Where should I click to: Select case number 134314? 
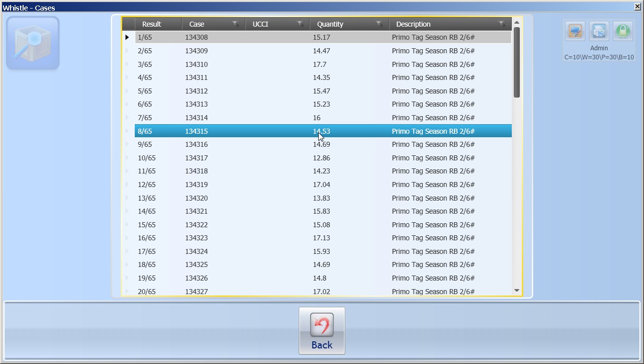(x=196, y=118)
